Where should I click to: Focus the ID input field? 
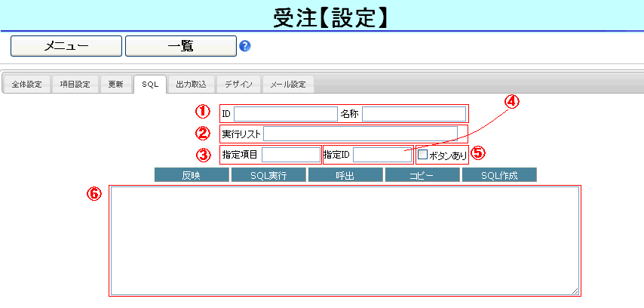click(x=285, y=114)
